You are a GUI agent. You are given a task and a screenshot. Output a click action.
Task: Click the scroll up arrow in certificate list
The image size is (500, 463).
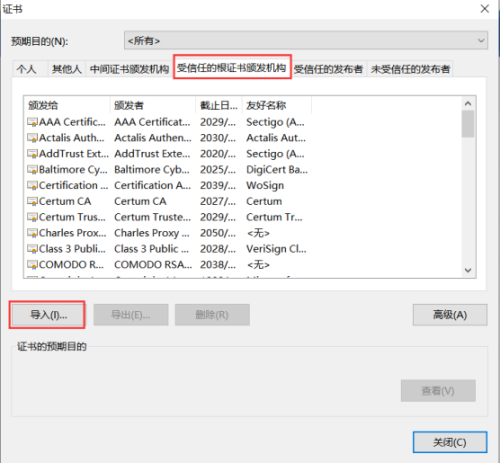pos(468,104)
